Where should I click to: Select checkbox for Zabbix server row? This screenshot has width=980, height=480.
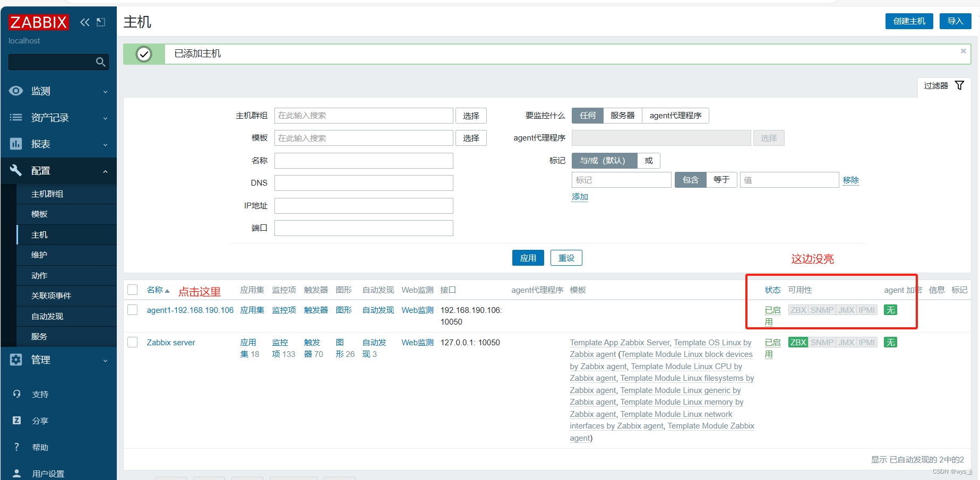(x=133, y=342)
